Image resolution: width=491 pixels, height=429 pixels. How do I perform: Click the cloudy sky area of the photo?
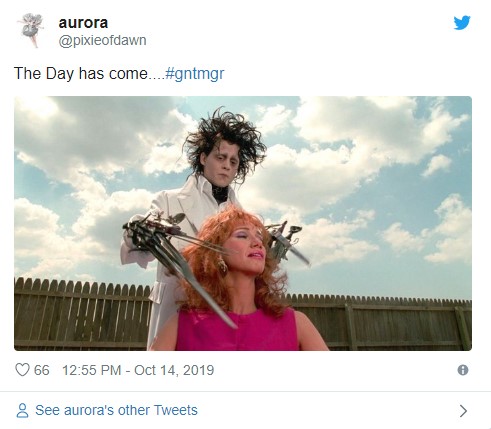pos(367,167)
